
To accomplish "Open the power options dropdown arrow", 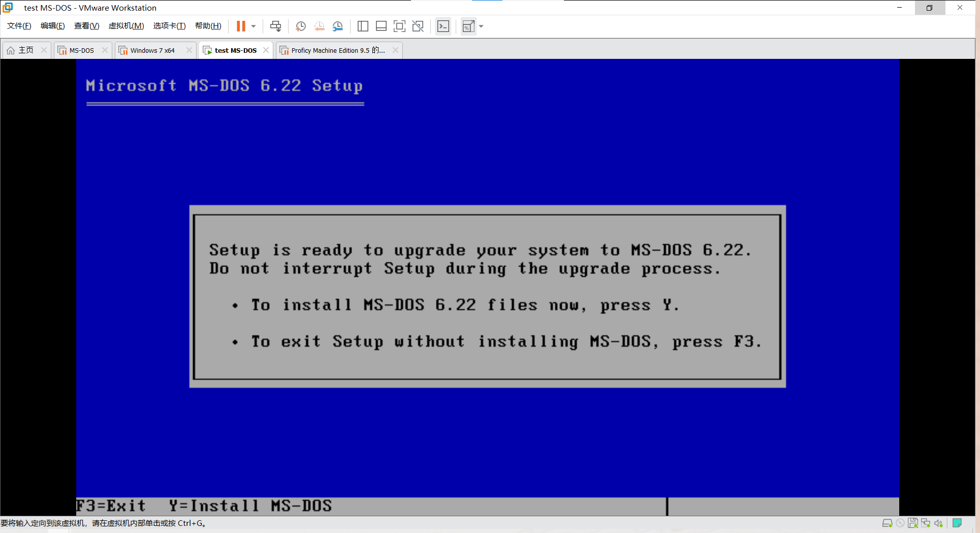I will pos(254,26).
